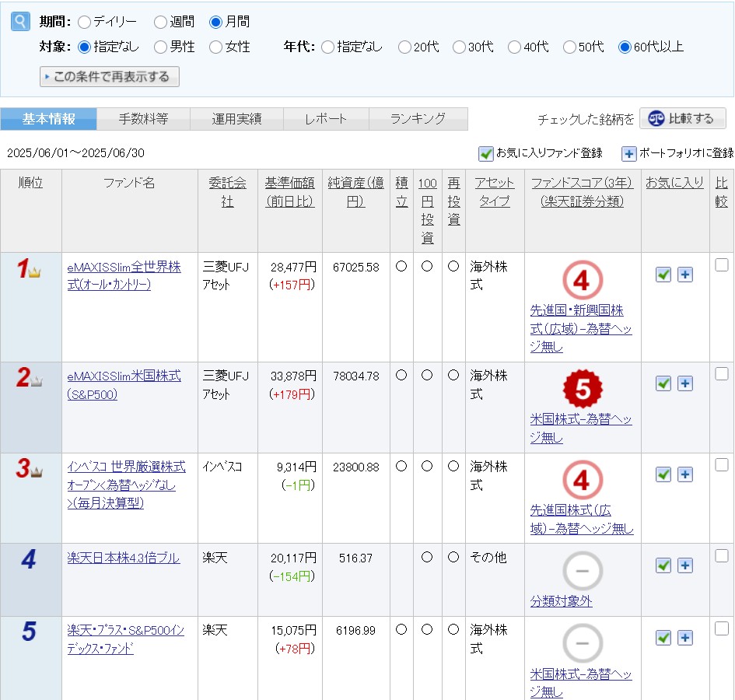
Task: Sort by 純資産(億円) column header
Action: [x=355, y=192]
